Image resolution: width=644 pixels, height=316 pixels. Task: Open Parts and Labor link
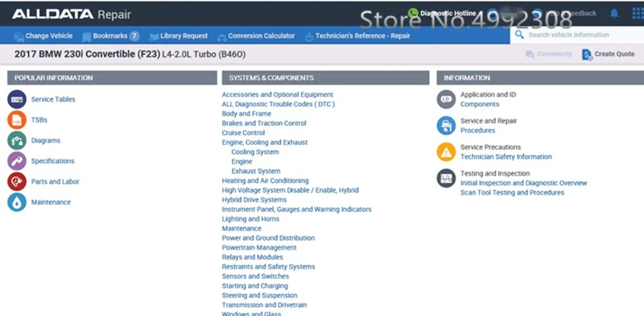(55, 181)
